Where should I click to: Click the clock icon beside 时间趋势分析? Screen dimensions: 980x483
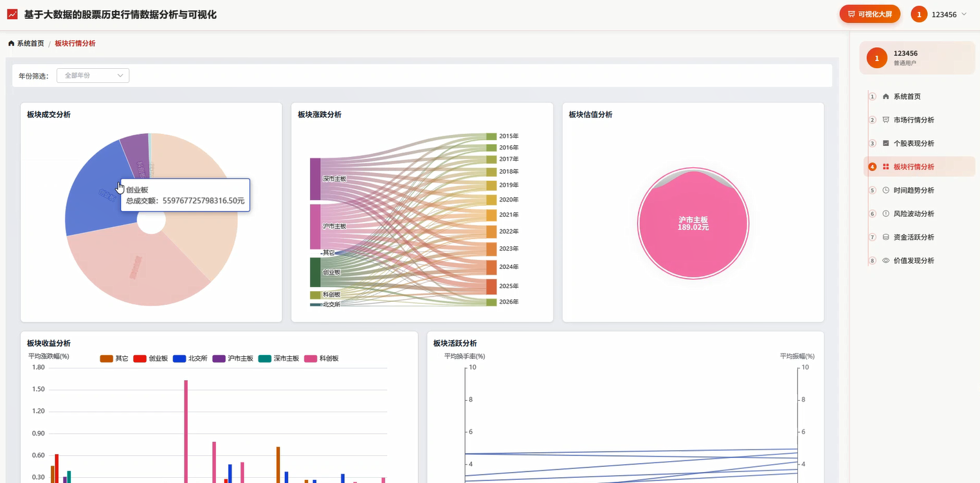(x=886, y=190)
